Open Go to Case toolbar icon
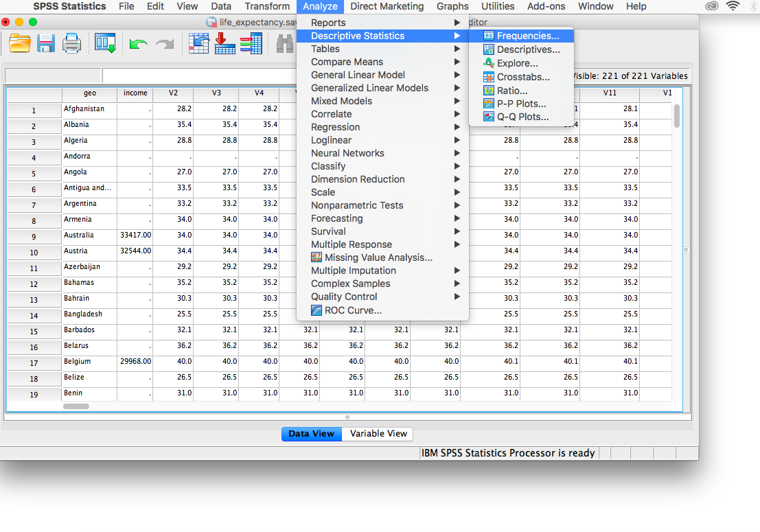 click(198, 44)
